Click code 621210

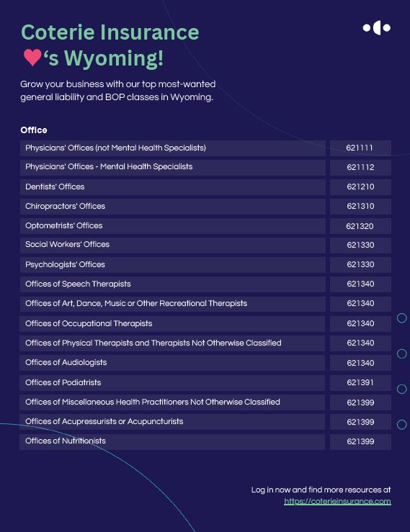tap(360, 187)
